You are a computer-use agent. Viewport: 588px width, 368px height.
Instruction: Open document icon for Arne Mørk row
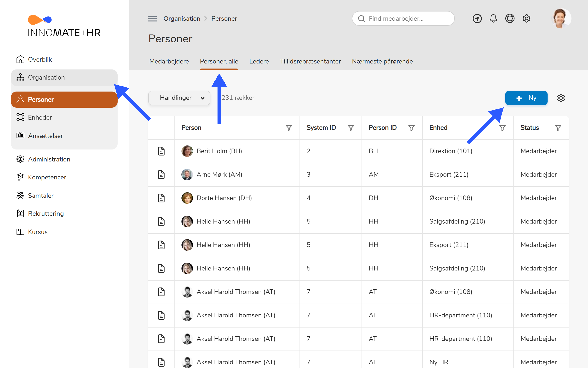point(161,175)
